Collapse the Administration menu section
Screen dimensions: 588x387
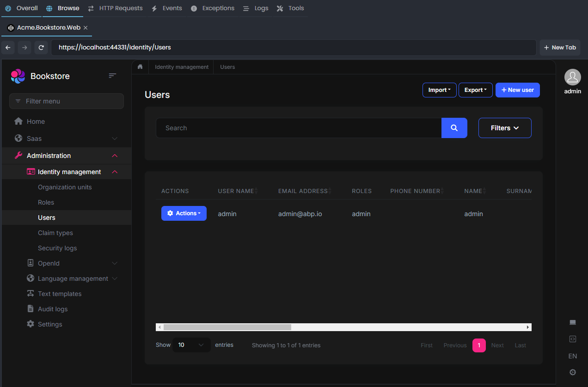click(115, 156)
